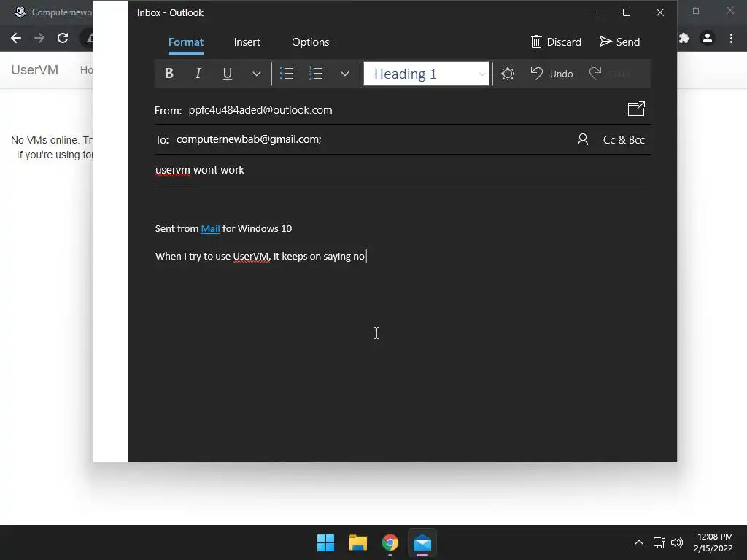Apply numbered list formatting
Image resolution: width=747 pixels, height=560 pixels.
pos(315,74)
